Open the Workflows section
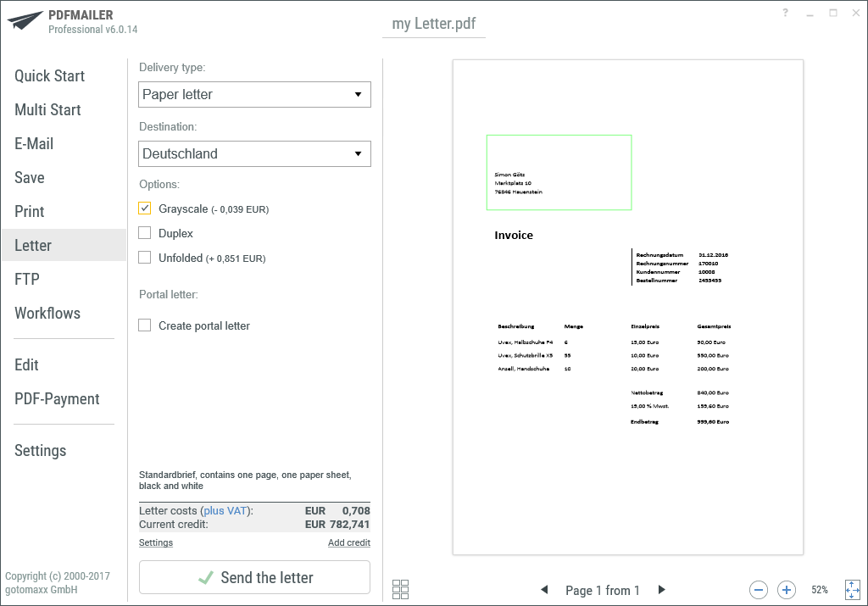868x606 pixels. point(47,313)
